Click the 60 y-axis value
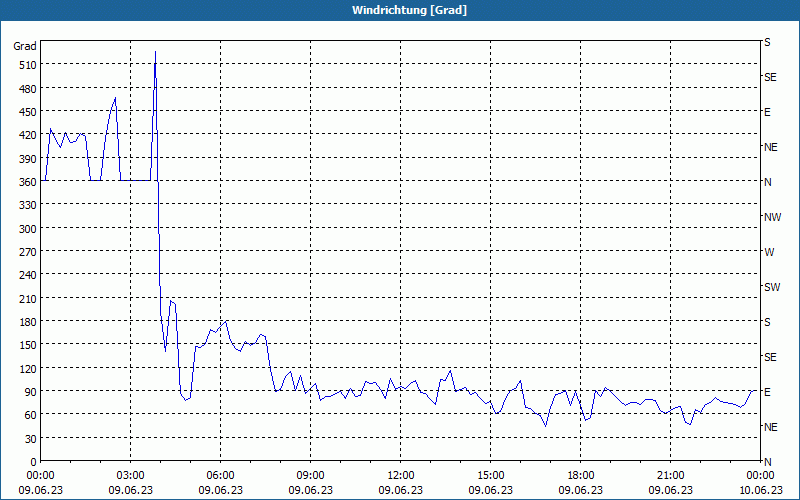 [x=31, y=415]
